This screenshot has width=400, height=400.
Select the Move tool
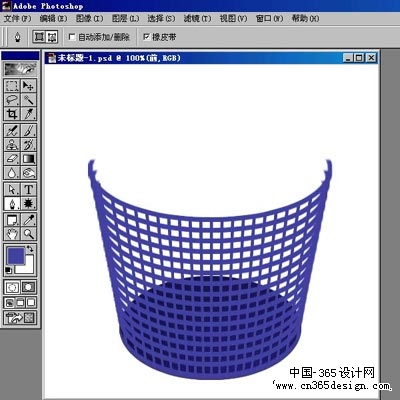[x=28, y=86]
